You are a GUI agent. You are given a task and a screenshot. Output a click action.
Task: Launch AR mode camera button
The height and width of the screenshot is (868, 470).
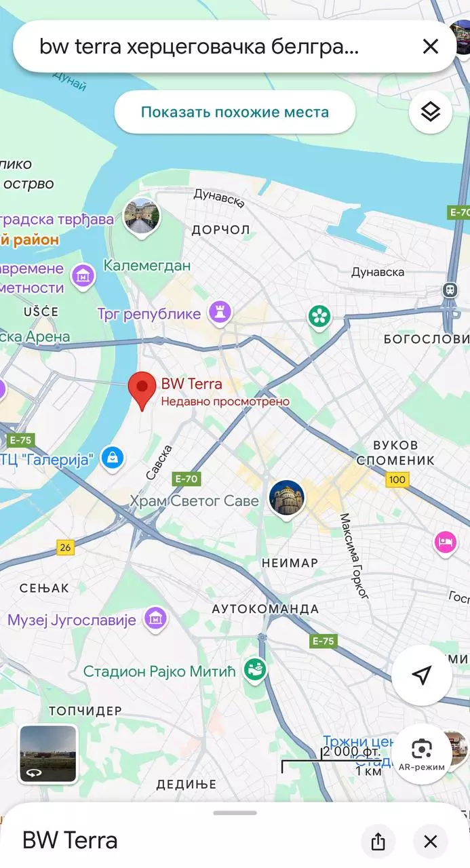click(x=422, y=753)
